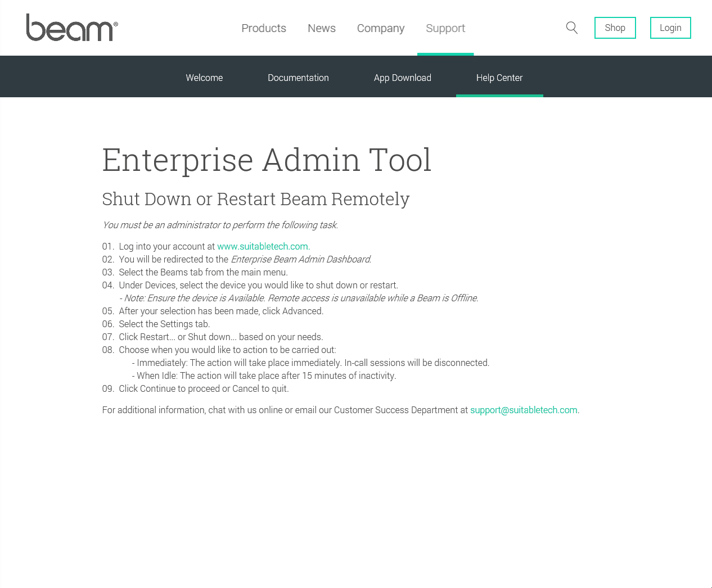Switch to the Welcome tab
The image size is (712, 588).
click(204, 78)
